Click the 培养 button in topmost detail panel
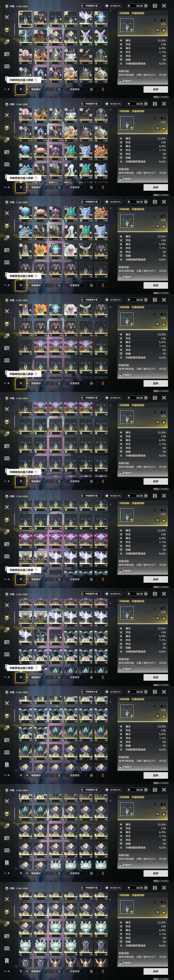The image size is (174, 980). 156,89
